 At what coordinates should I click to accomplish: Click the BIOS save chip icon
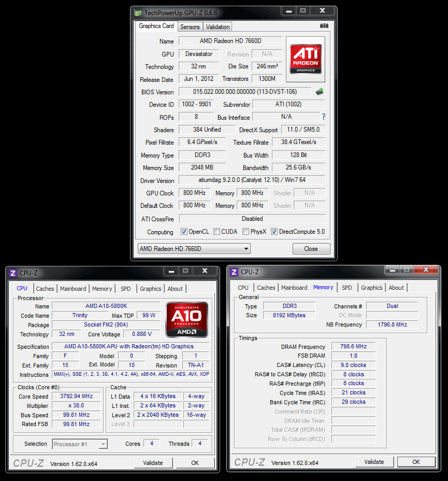pos(320,91)
